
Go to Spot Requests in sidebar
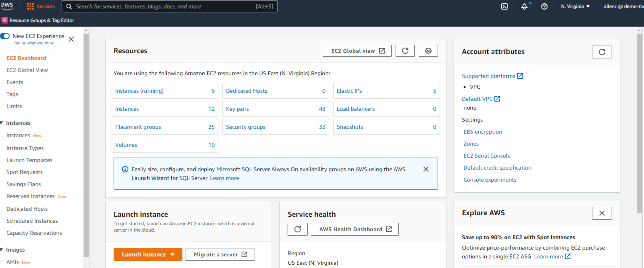24,172
